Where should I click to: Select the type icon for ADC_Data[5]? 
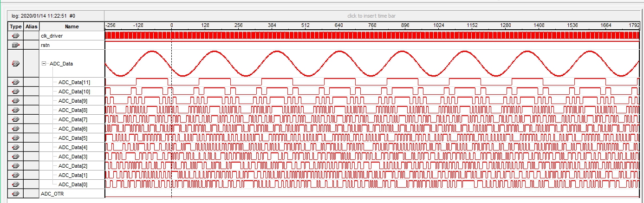click(x=16, y=138)
